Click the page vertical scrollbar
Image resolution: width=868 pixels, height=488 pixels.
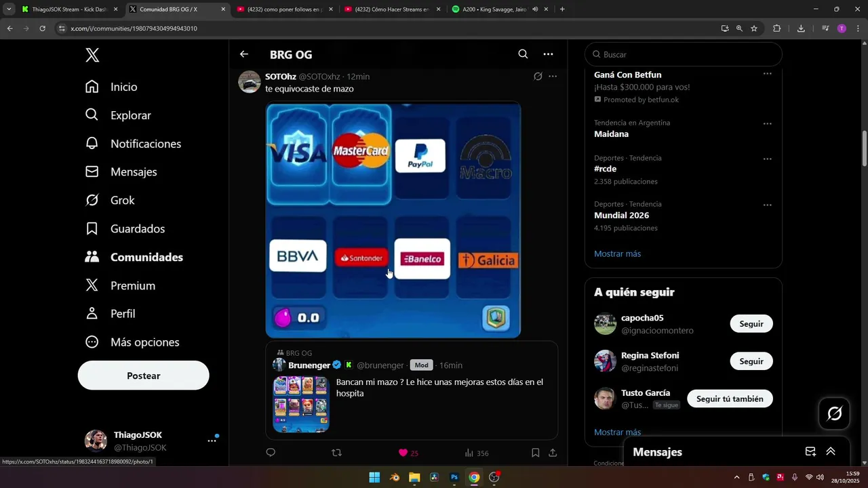865,148
